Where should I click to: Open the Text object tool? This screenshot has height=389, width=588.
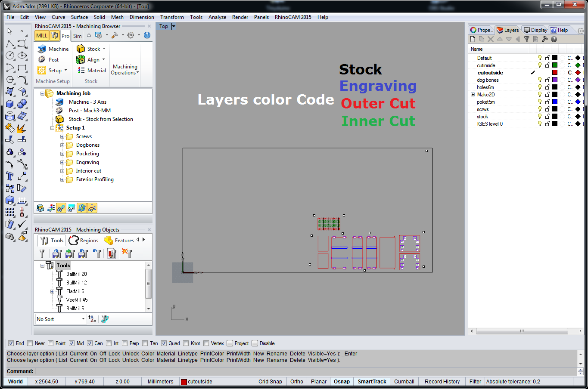pyautogui.click(x=10, y=176)
